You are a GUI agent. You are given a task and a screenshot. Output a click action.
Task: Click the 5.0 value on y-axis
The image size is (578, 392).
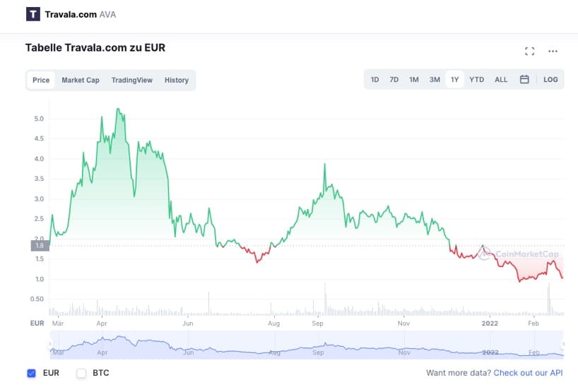coord(39,119)
